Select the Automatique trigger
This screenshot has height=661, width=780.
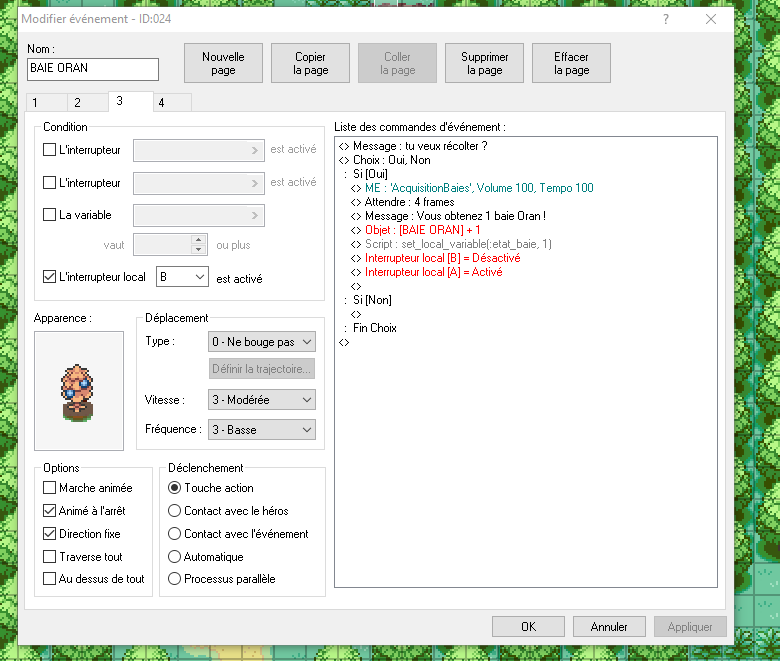coord(174,557)
